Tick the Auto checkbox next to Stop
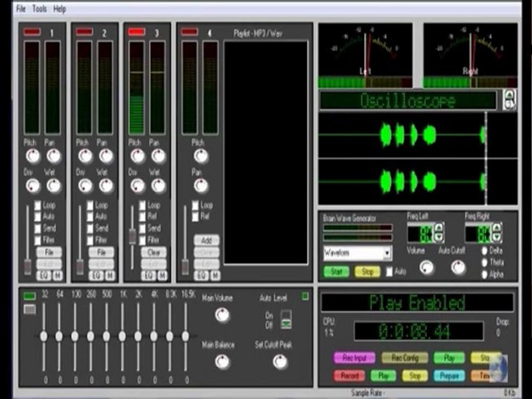 [x=390, y=272]
